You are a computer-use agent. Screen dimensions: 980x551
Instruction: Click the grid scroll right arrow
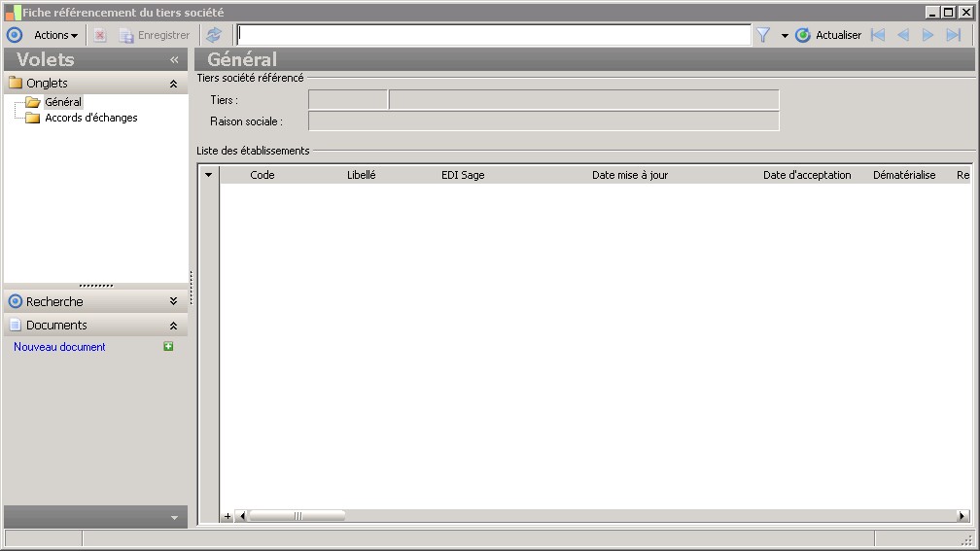click(x=962, y=516)
